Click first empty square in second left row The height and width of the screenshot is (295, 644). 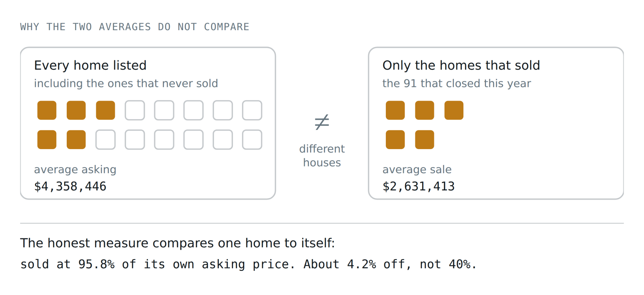pos(105,140)
